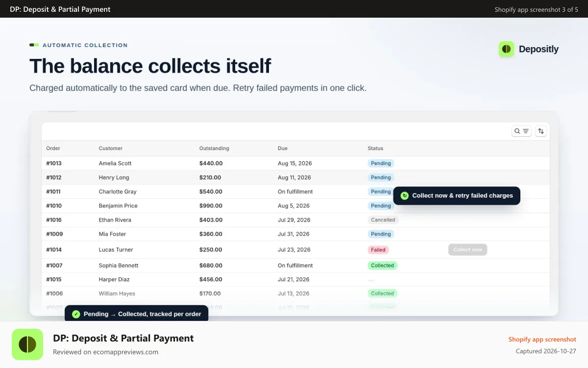Image resolution: width=588 pixels, height=368 pixels.
Task: Open order #1007
Action: coord(54,265)
